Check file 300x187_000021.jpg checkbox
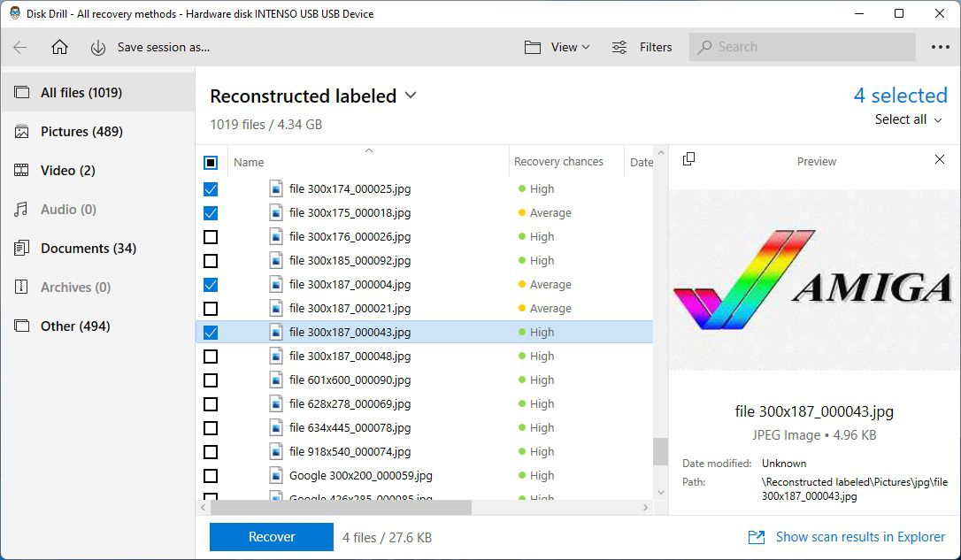The width and height of the screenshot is (961, 560). (x=211, y=309)
